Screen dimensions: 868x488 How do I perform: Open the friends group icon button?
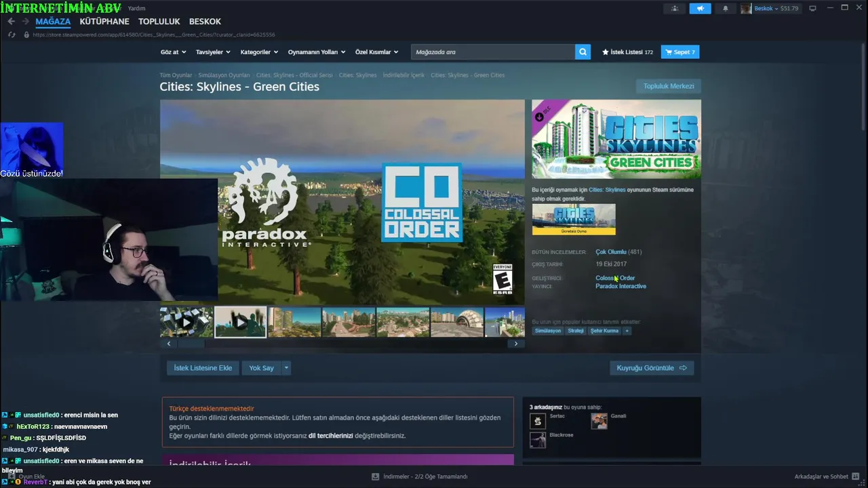tap(674, 8)
